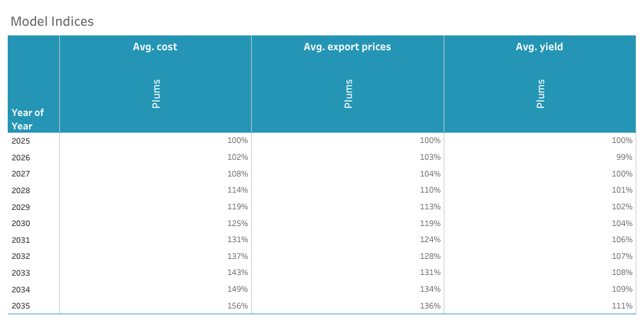The image size is (644, 322).
Task: Select the Avg. cost column header
Action: click(x=155, y=47)
